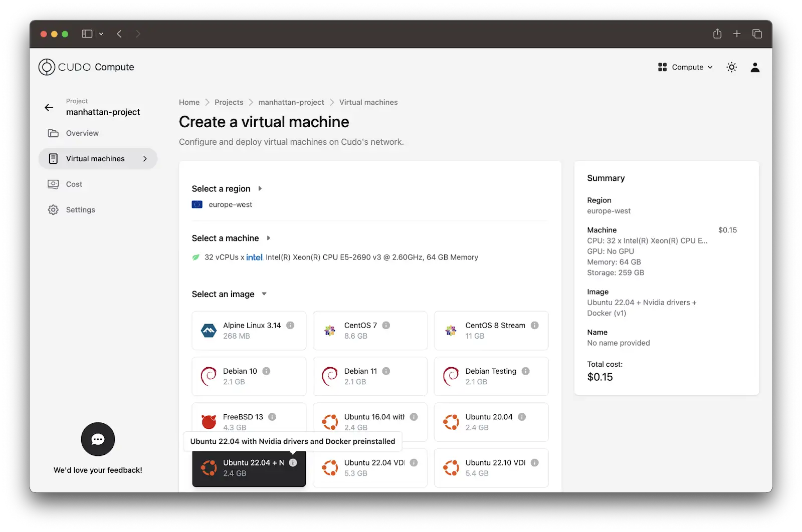Select the Debian Testing image

[491, 376]
